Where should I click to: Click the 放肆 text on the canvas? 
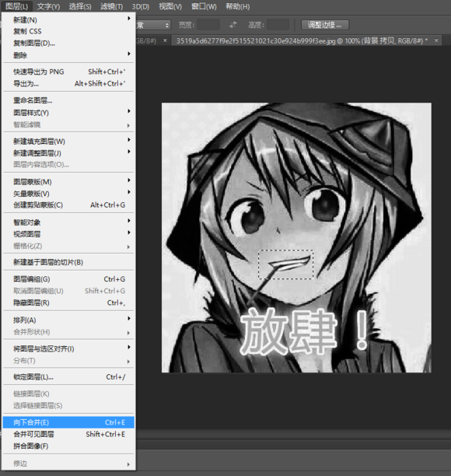pyautogui.click(x=288, y=332)
